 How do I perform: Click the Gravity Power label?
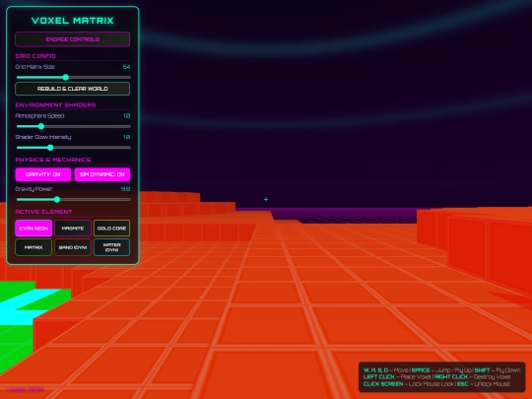[33, 189]
